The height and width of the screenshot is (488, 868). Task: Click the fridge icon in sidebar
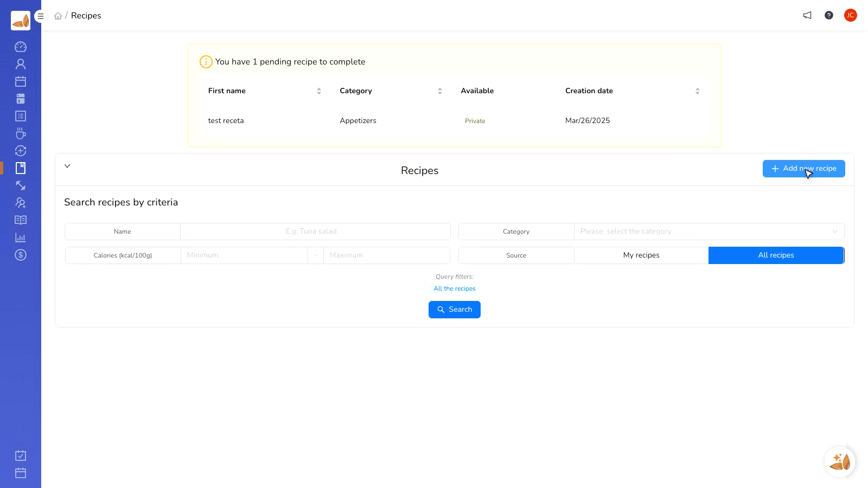(x=21, y=99)
